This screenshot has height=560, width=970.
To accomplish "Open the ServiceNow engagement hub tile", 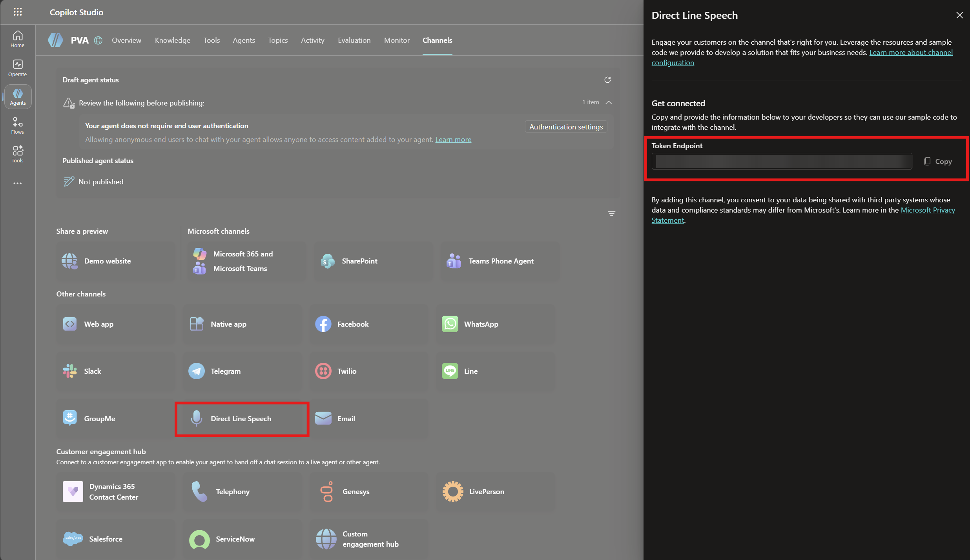I will 242,539.
